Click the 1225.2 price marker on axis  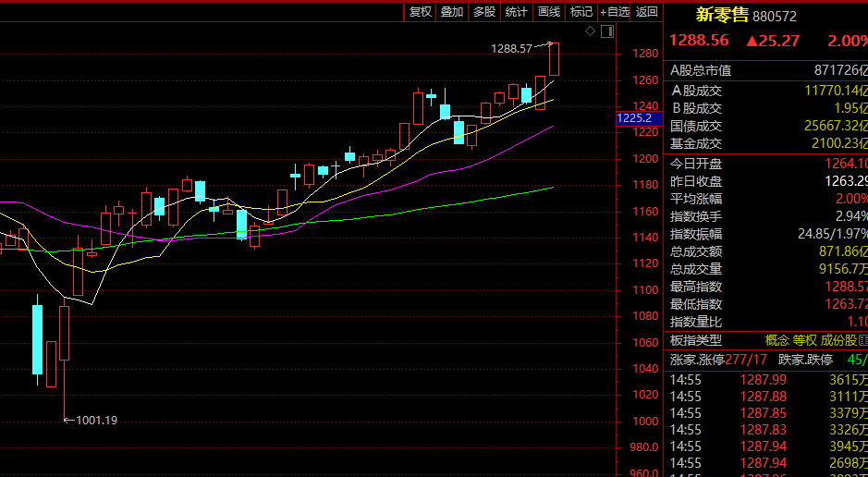tap(635, 118)
